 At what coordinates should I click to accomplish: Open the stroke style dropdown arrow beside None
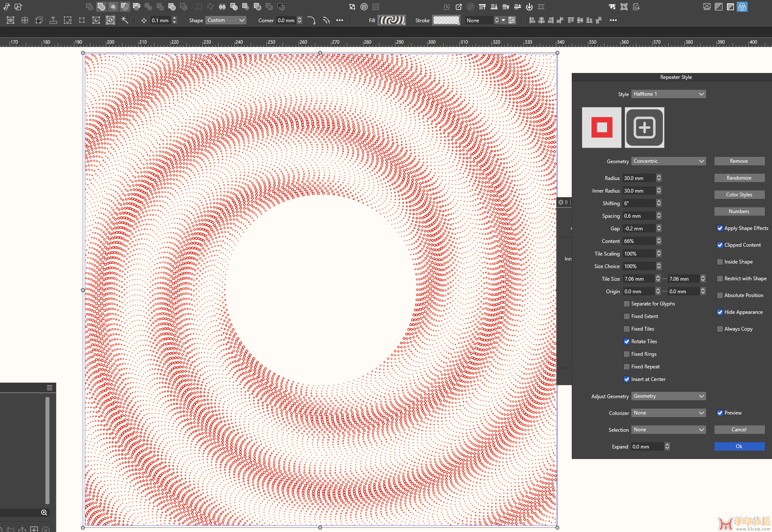[x=503, y=20]
